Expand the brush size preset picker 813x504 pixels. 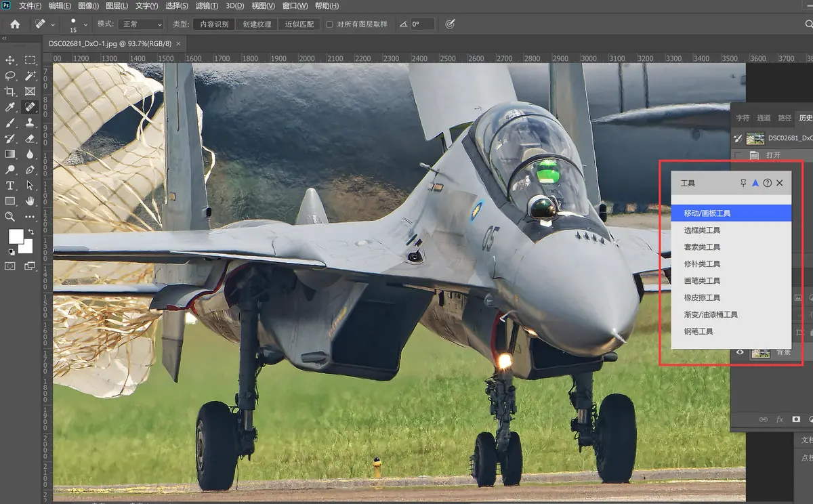(x=85, y=24)
